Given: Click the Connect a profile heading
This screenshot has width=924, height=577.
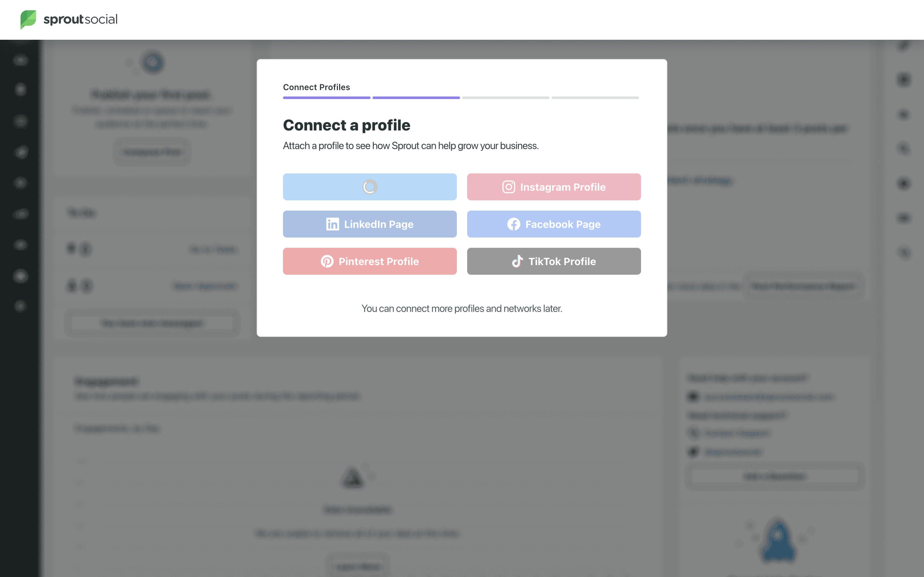Looking at the screenshot, I should (x=346, y=125).
